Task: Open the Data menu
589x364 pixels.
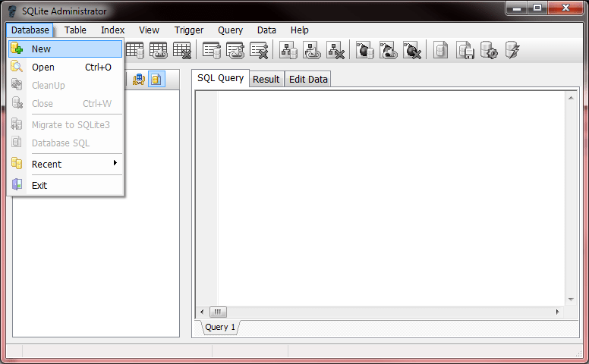Action: [266, 30]
